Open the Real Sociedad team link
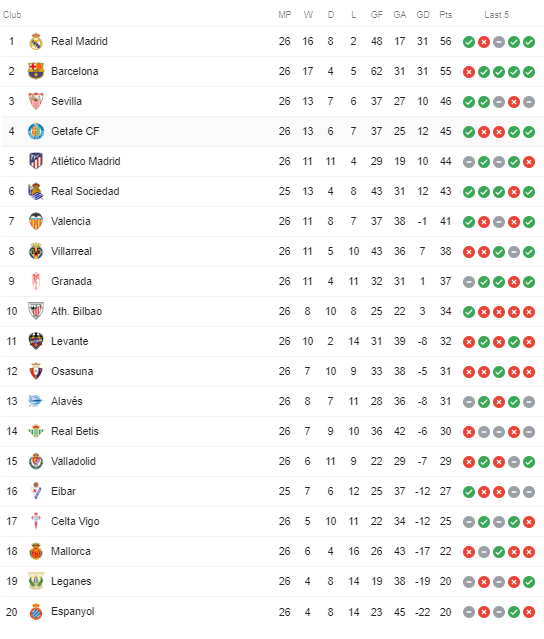 (x=85, y=192)
